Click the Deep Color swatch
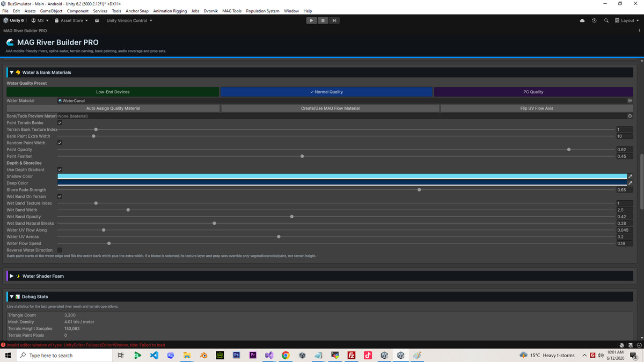This screenshot has height=362, width=644. tap(342, 183)
